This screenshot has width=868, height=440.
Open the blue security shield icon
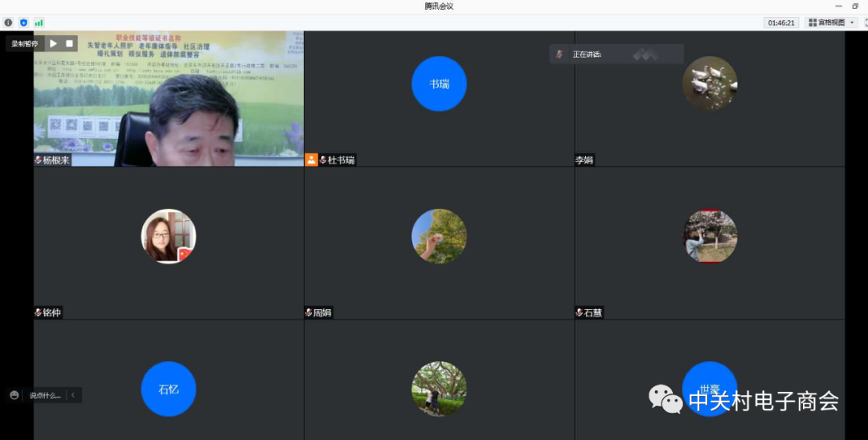pos(23,22)
